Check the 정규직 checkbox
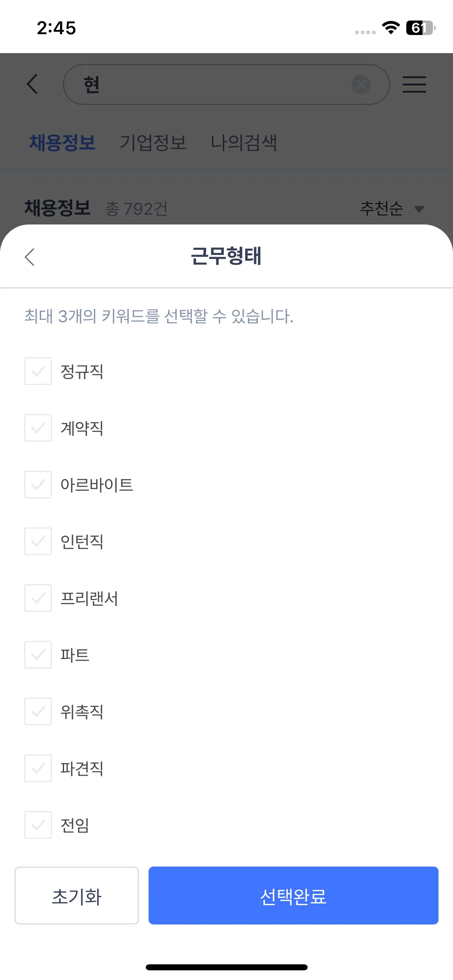This screenshot has width=453, height=980. pos(38,371)
